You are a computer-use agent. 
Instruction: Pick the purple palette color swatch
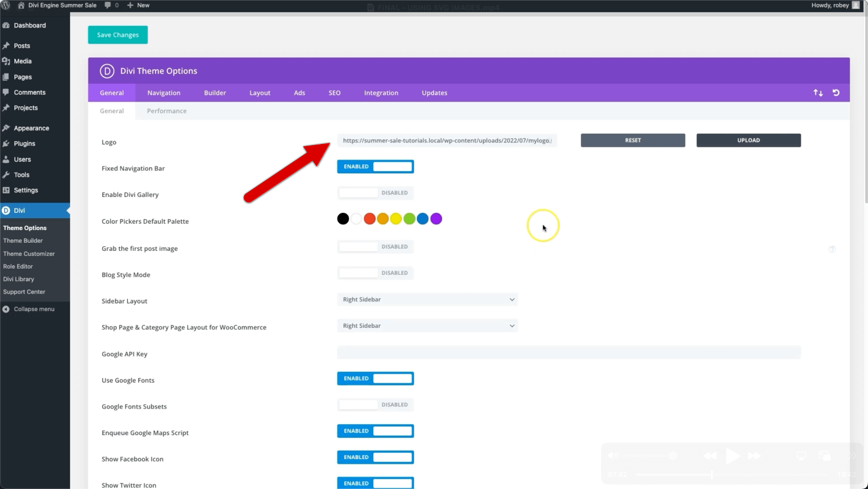point(436,219)
